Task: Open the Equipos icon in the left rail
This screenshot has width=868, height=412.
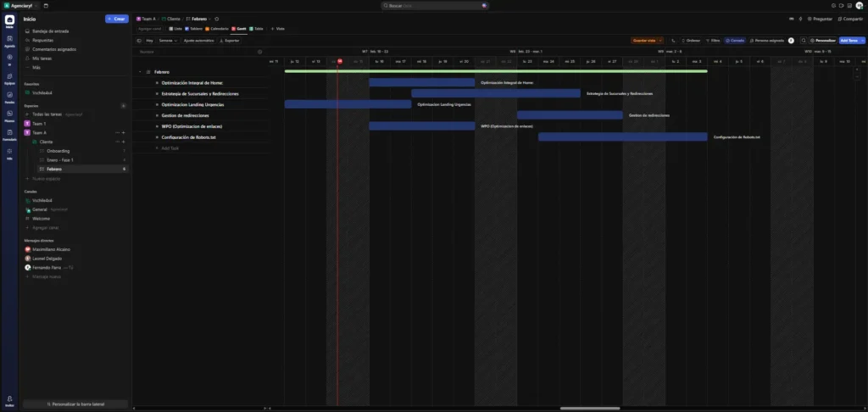Action: click(9, 76)
